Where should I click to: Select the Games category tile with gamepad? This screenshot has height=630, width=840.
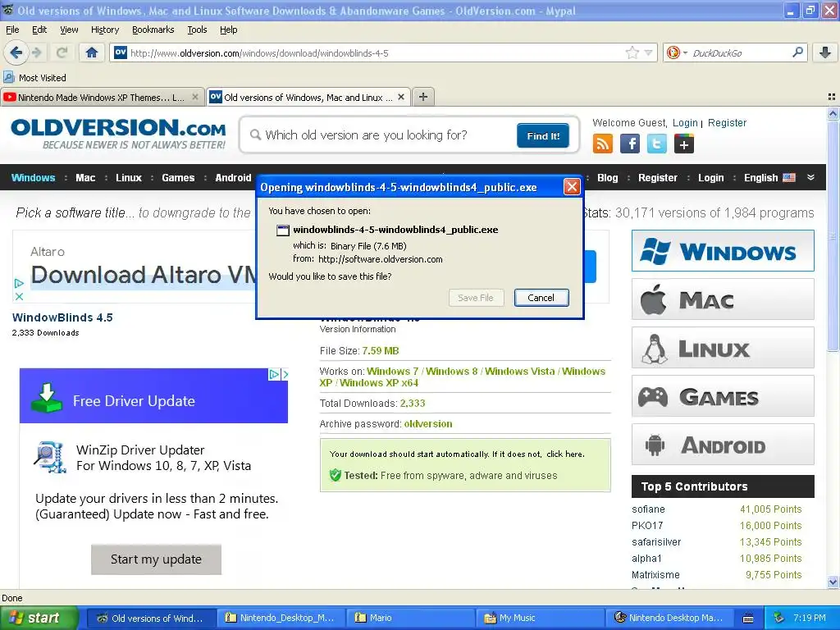pos(723,396)
